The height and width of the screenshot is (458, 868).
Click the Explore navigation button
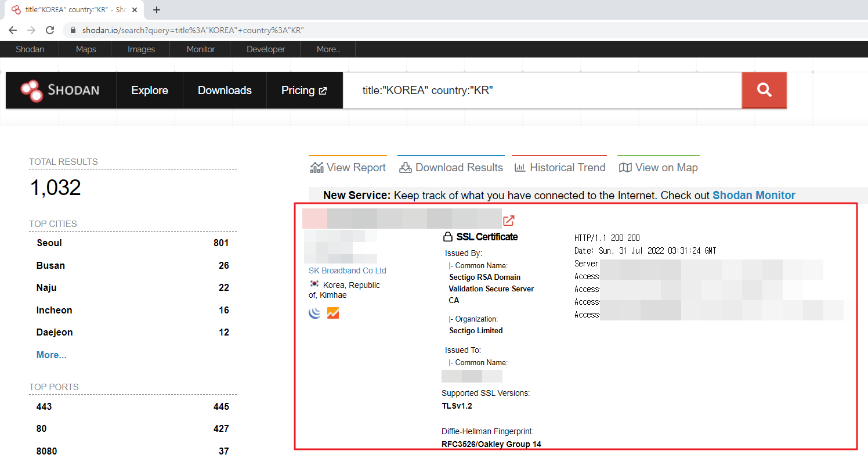point(150,90)
